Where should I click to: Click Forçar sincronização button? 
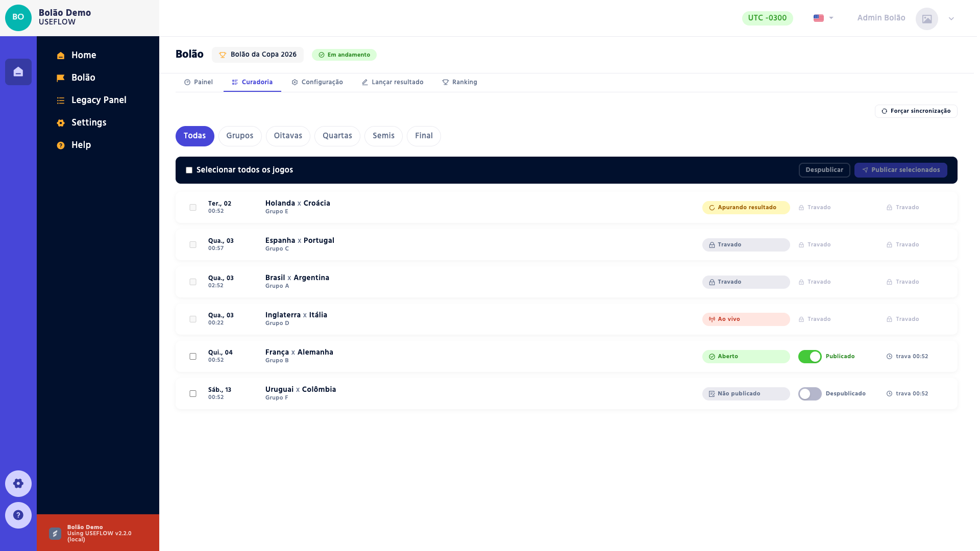pos(916,111)
